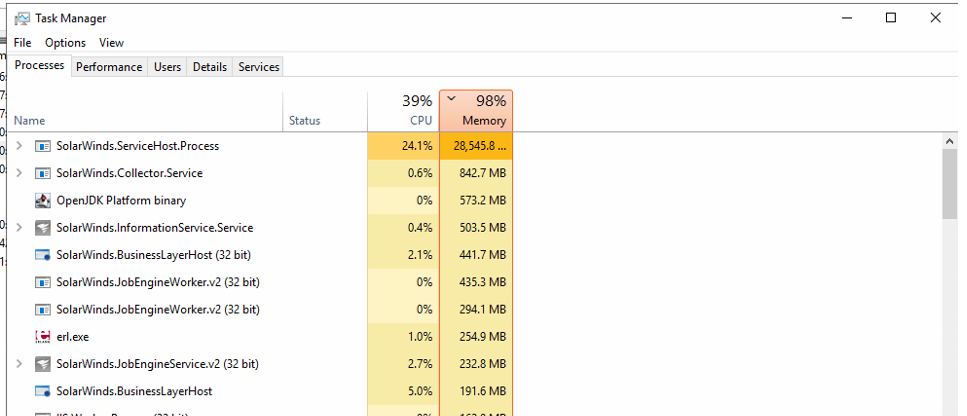Click the Task Manager title bar icon
967x416 pixels.
point(22,18)
